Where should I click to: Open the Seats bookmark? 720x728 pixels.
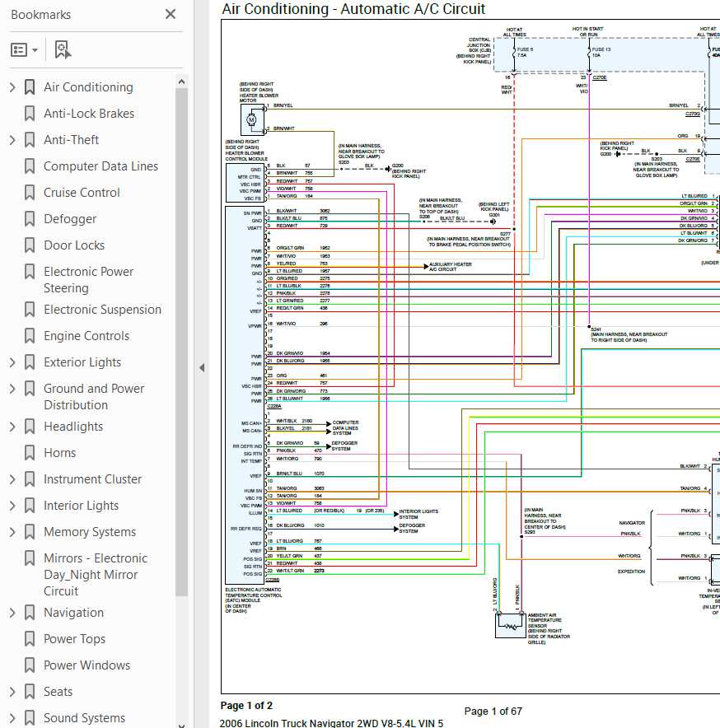(x=58, y=692)
